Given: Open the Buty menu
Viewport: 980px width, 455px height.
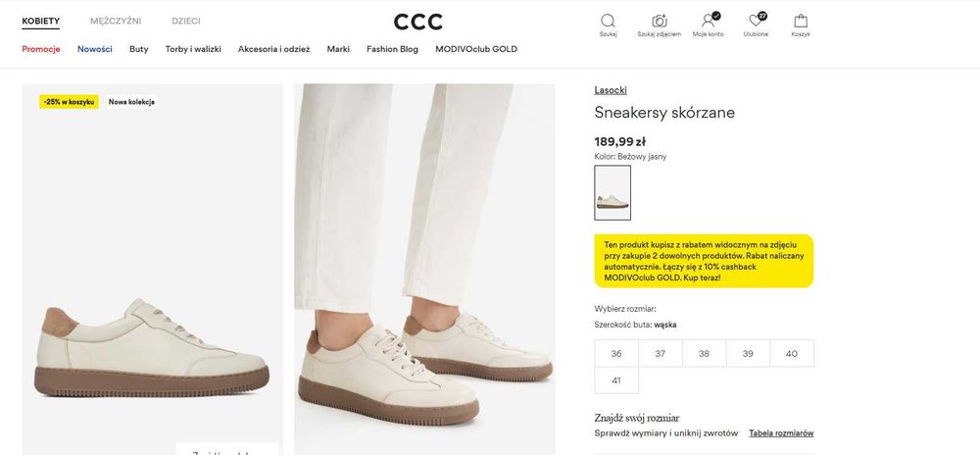Looking at the screenshot, I should tap(139, 49).
